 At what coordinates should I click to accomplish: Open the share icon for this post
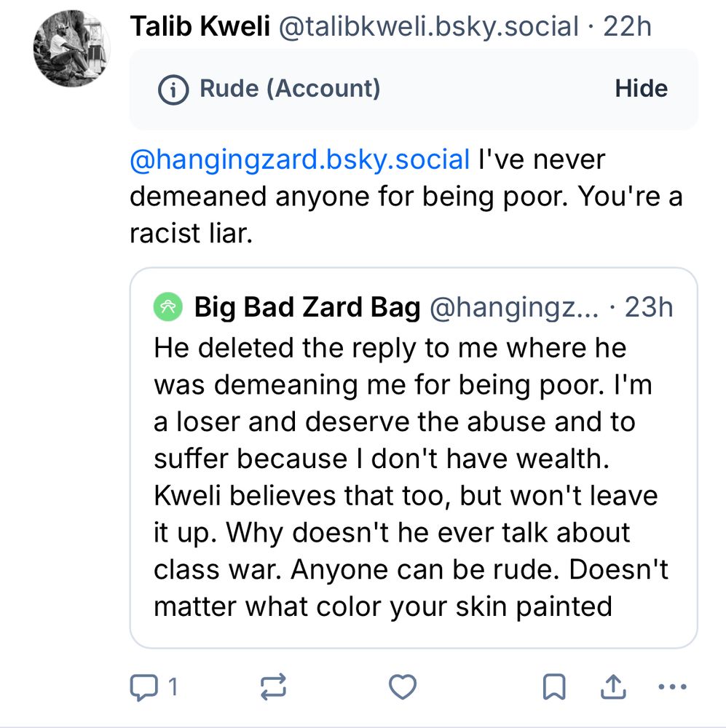point(613,686)
